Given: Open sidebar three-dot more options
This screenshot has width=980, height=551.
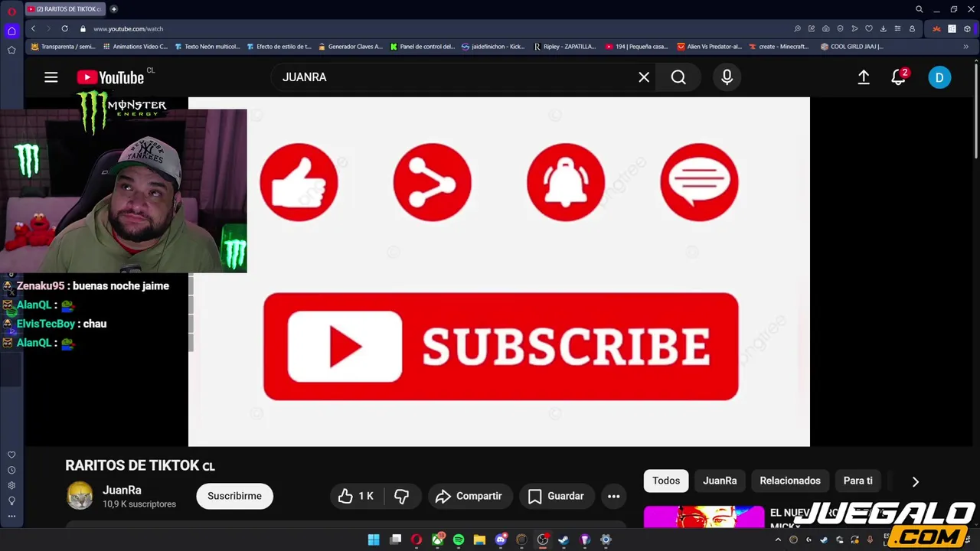Looking at the screenshot, I should click(11, 517).
